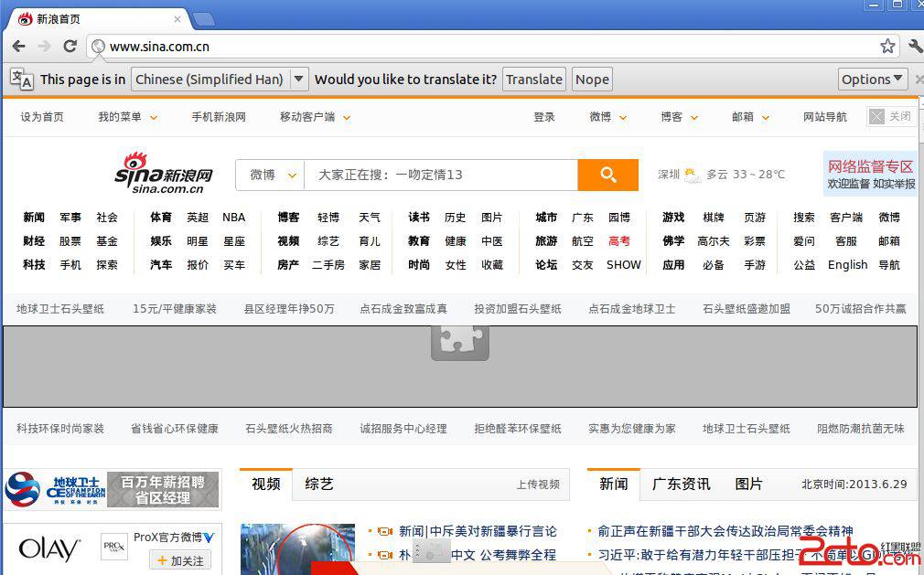
Task: Open the 网站导航 link
Action: click(825, 117)
